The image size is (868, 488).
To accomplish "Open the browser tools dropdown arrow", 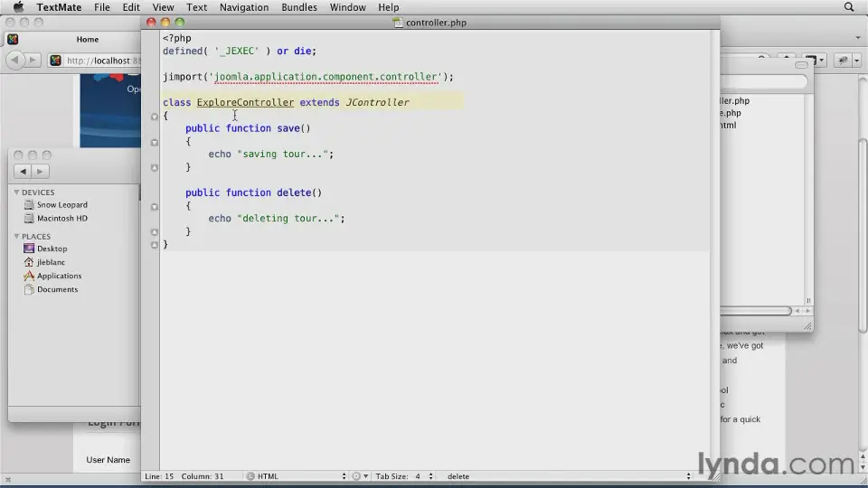I will (857, 61).
